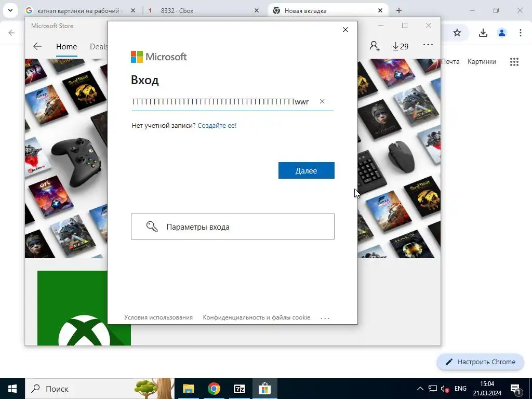
Task: Go back in Microsoft Store
Action: point(37,46)
